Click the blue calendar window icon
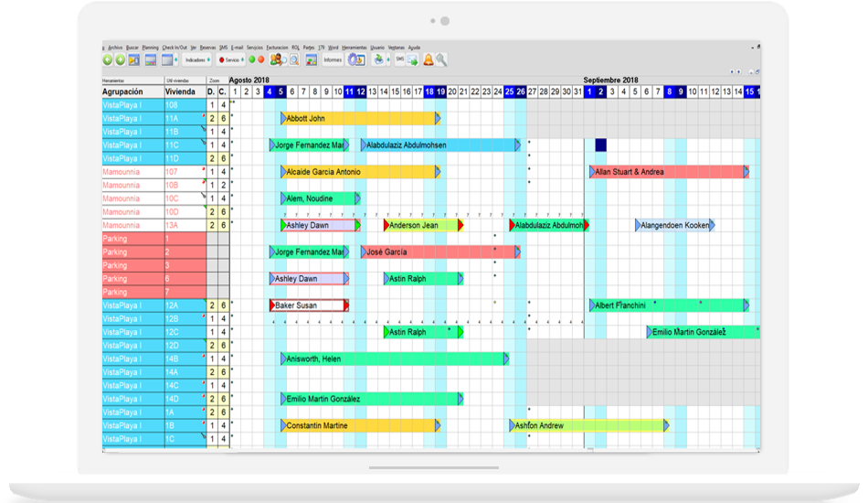Screen dimensions: 868x503 click(x=166, y=59)
